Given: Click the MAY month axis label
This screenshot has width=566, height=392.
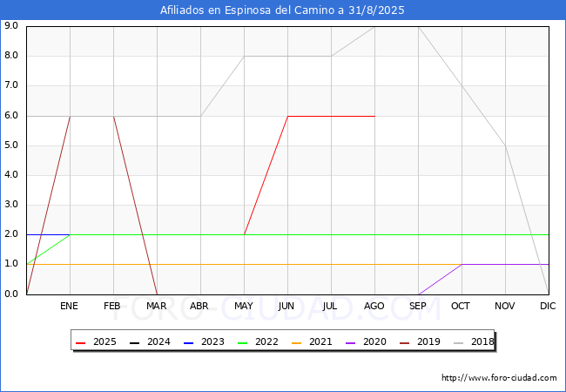Looking at the screenshot, I should tap(244, 307).
